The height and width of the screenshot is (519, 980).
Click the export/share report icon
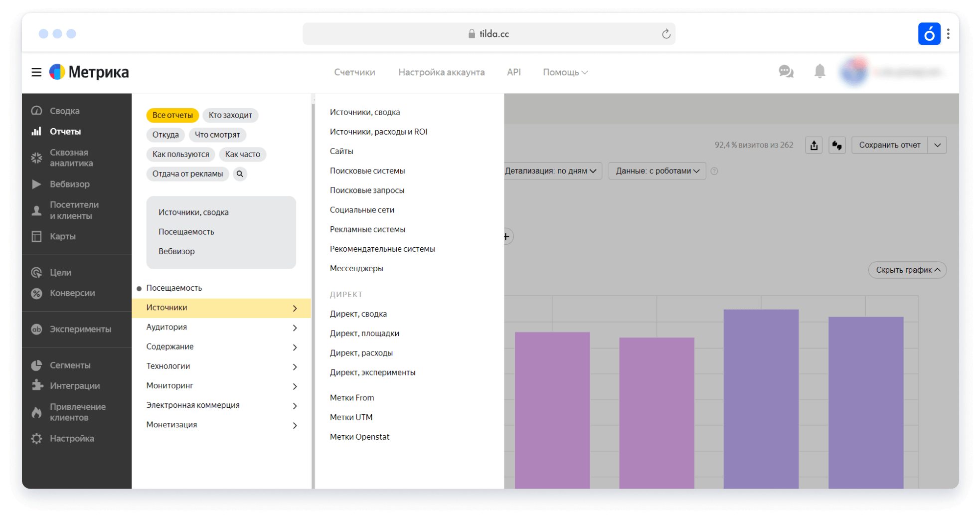[x=814, y=145]
